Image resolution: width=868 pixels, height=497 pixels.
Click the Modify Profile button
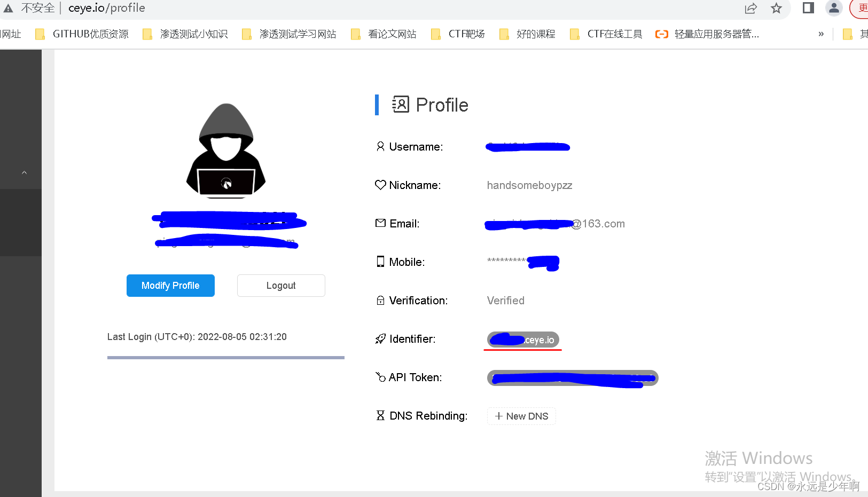coord(170,286)
